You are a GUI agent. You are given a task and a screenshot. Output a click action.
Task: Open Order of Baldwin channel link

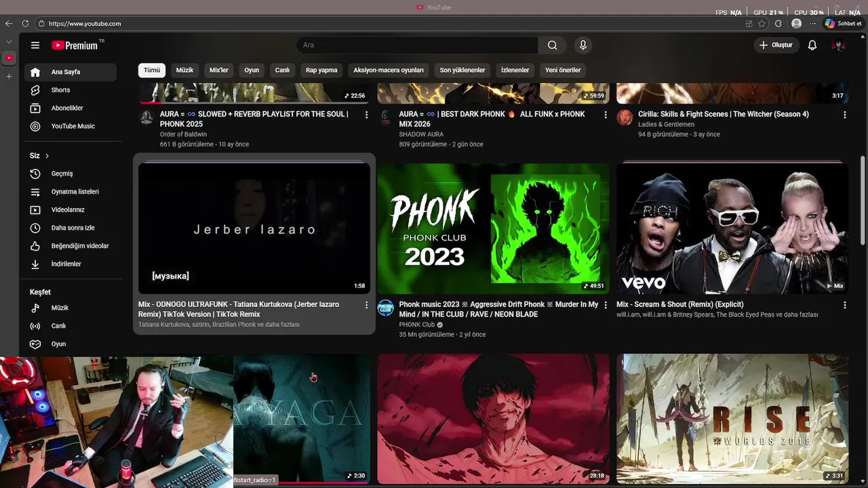[183, 134]
